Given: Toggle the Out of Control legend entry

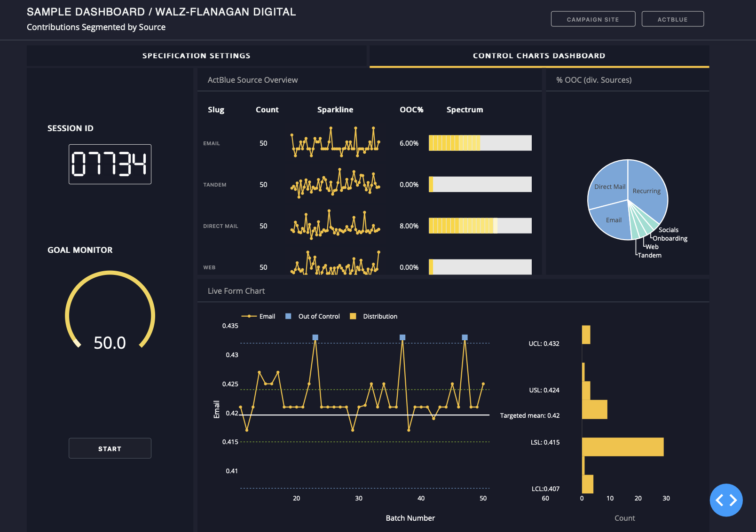Looking at the screenshot, I should click(x=313, y=316).
